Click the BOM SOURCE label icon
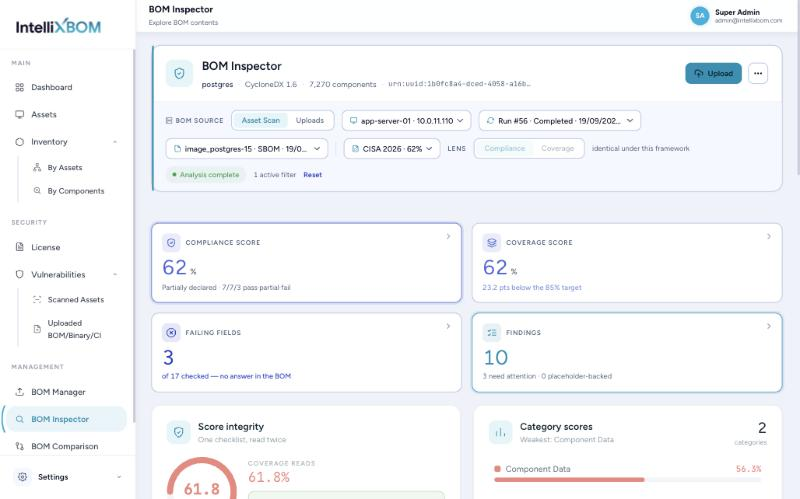This screenshot has height=499, width=800. (x=169, y=120)
